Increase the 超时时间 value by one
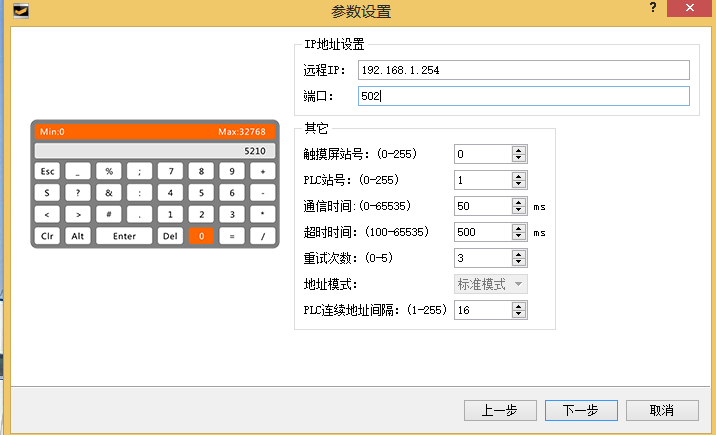716x435 pixels. pyautogui.click(x=519, y=228)
